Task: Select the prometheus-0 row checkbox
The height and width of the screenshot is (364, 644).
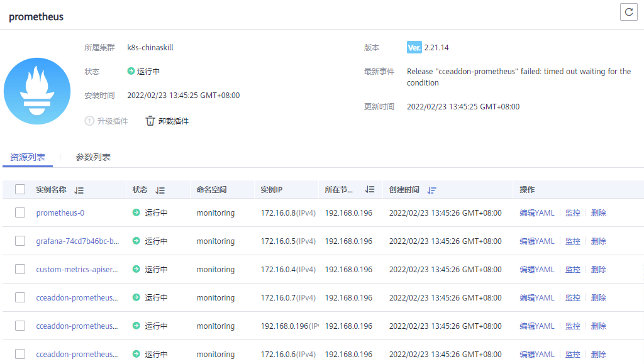Action: [20, 212]
